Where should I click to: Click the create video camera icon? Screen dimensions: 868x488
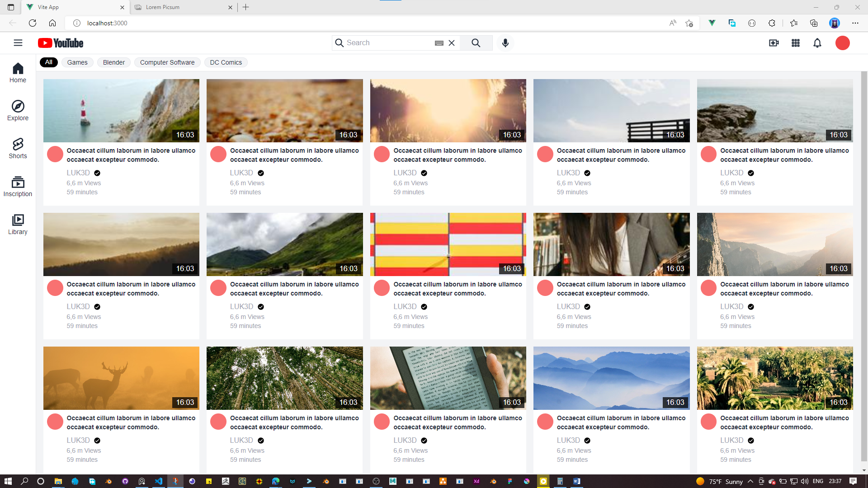coord(774,43)
